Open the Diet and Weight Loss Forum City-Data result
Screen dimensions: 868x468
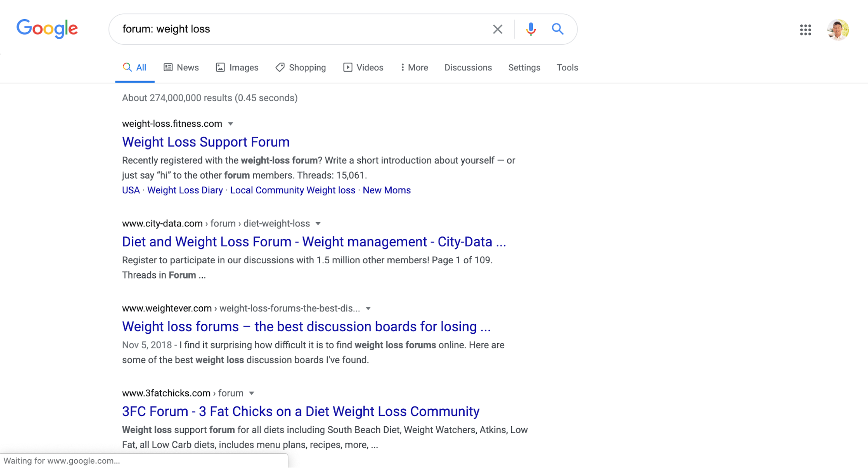pyautogui.click(x=314, y=242)
